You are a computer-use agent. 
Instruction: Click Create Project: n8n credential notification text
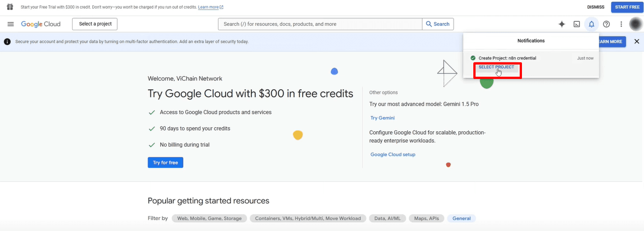coord(507,58)
